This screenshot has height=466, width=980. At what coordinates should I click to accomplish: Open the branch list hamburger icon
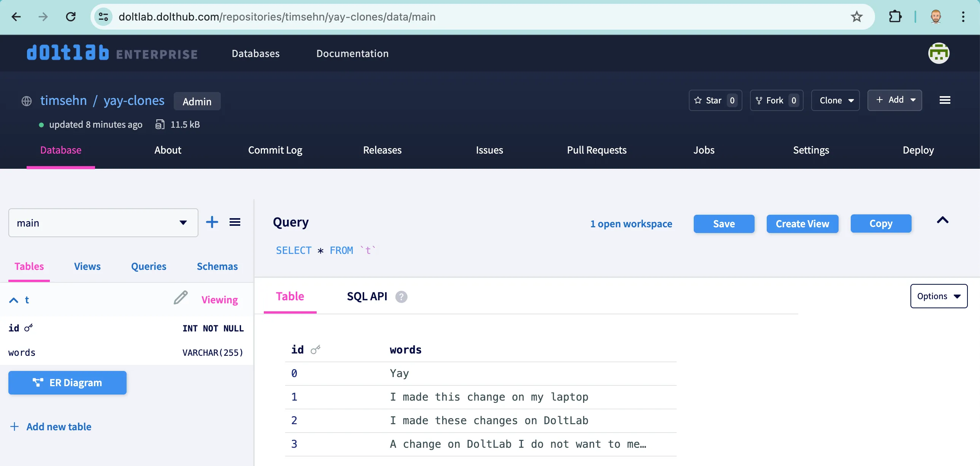click(235, 222)
